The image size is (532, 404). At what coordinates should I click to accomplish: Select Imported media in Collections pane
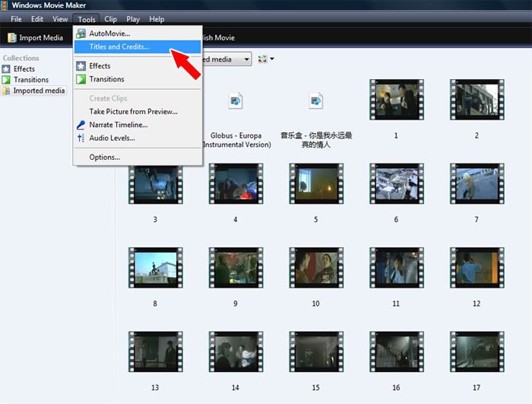[x=39, y=91]
